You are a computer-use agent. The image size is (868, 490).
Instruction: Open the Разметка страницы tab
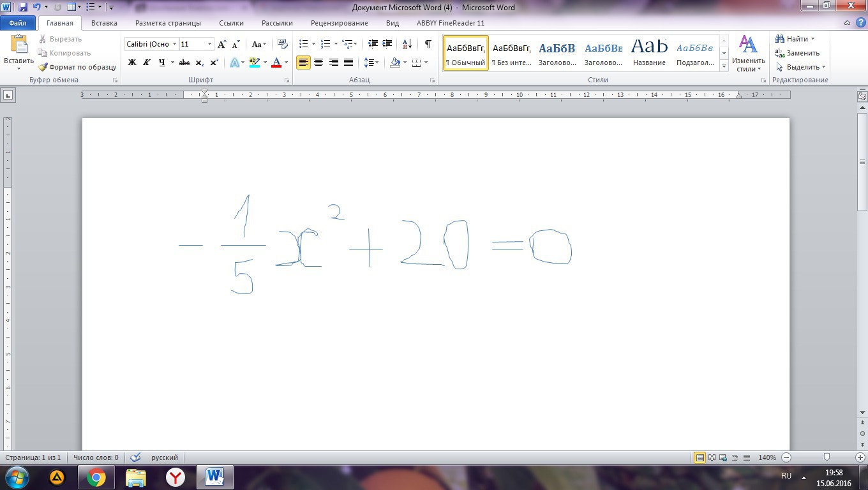pyautogui.click(x=168, y=23)
